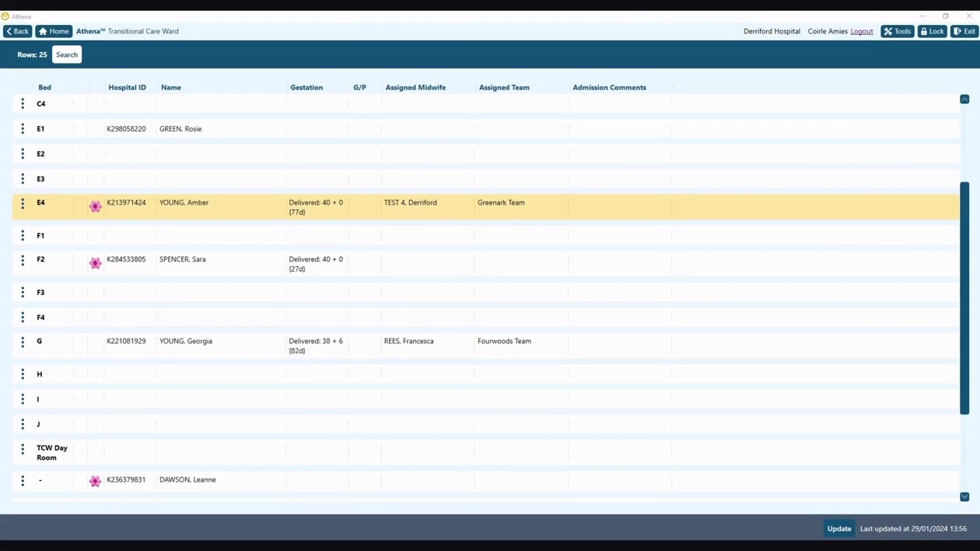Sort by the Hospital ID column header

click(128, 87)
